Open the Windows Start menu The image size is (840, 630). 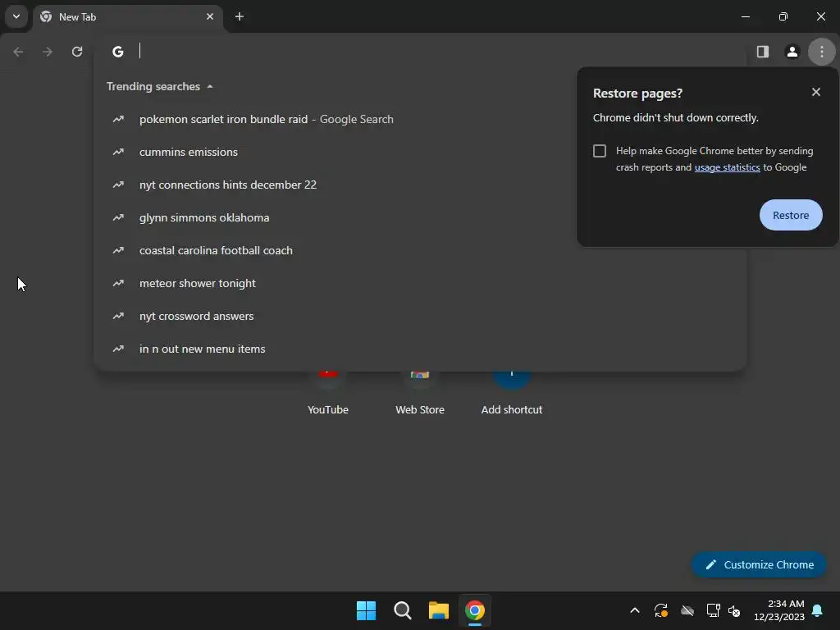[367, 610]
